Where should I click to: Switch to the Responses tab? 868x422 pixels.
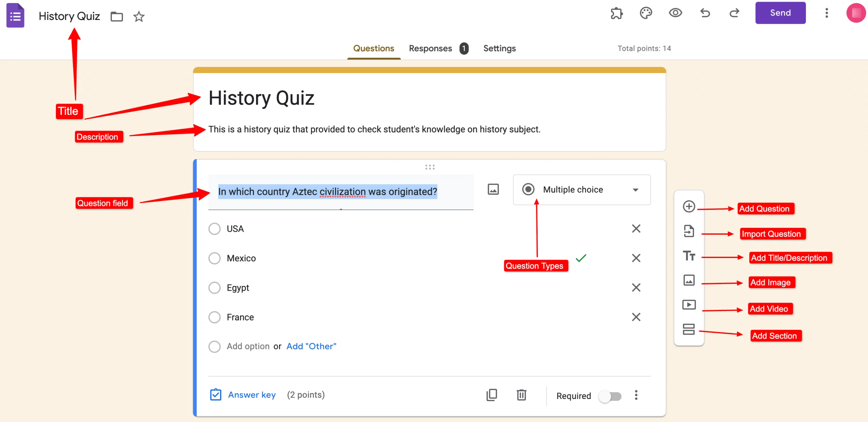click(x=430, y=48)
